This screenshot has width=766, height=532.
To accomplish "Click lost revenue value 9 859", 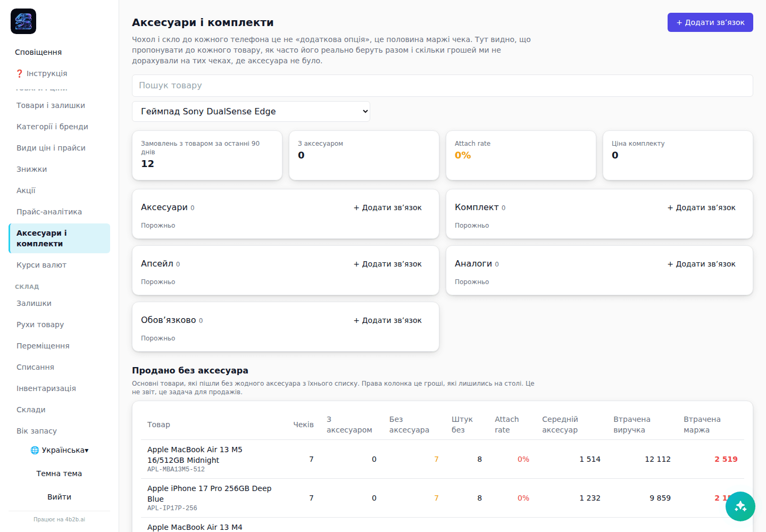I will [x=660, y=498].
